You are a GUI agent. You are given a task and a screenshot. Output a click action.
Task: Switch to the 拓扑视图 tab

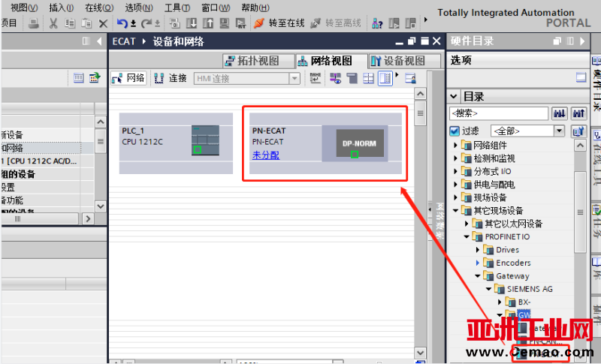252,61
